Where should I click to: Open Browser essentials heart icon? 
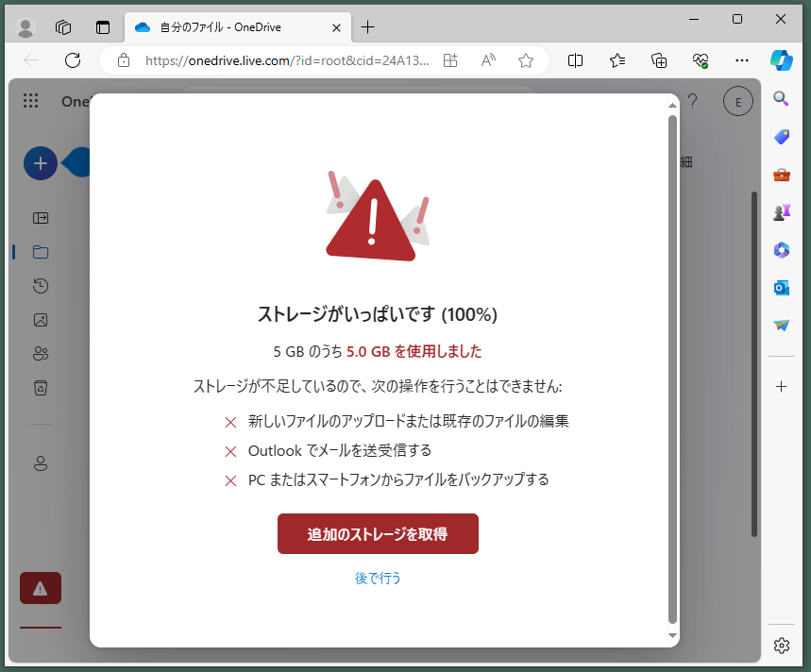coord(701,60)
